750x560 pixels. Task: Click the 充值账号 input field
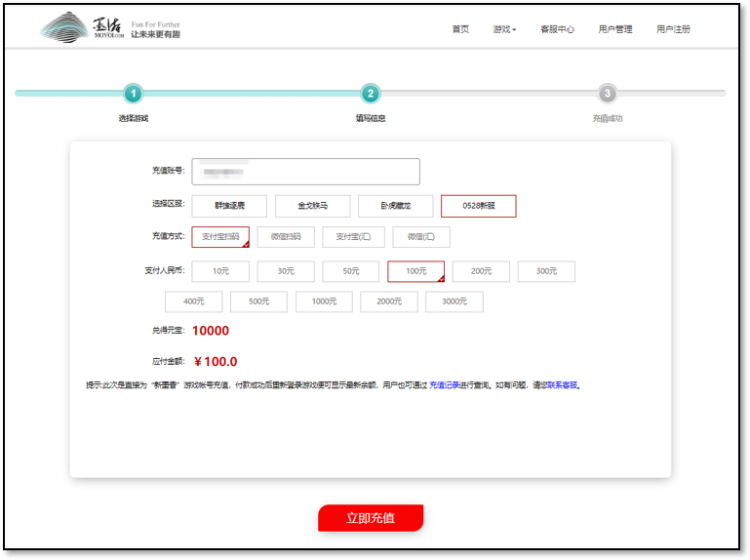coord(305,172)
